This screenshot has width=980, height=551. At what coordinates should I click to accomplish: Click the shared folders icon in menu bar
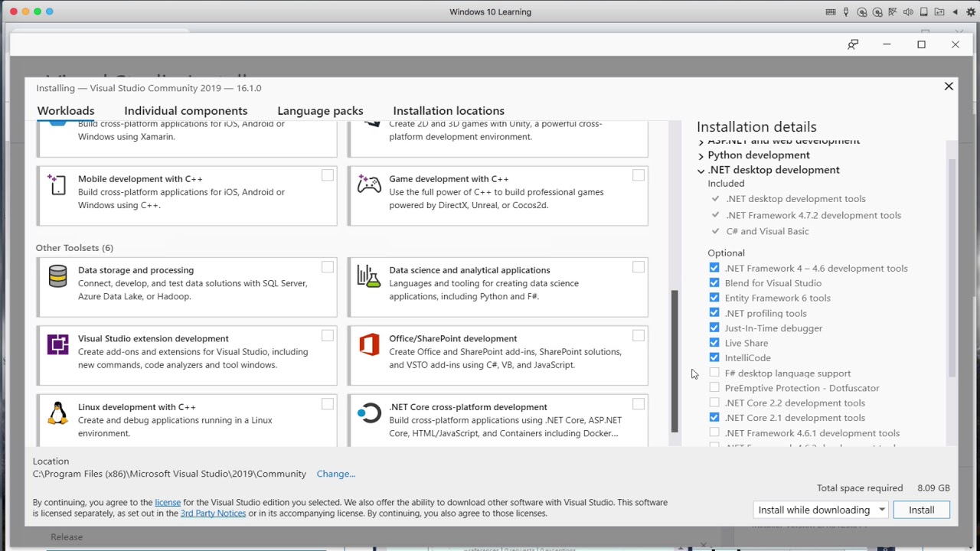coord(939,11)
